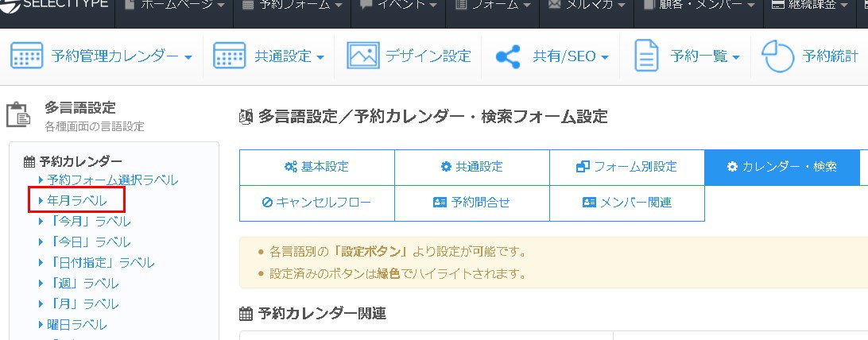Click the gears icon on 基本設定 tab
The width and height of the screenshot is (868, 340).
click(x=291, y=167)
